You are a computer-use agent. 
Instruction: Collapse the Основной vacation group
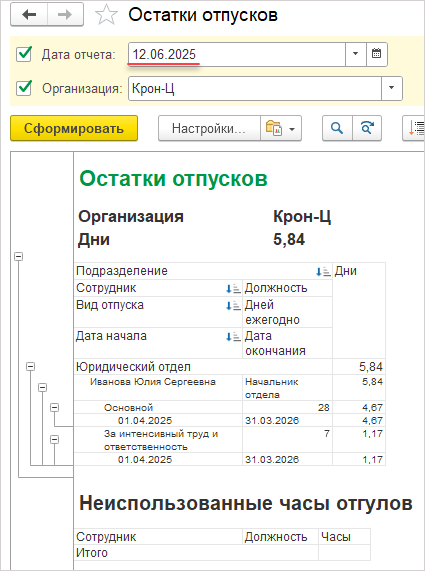[x=55, y=407]
